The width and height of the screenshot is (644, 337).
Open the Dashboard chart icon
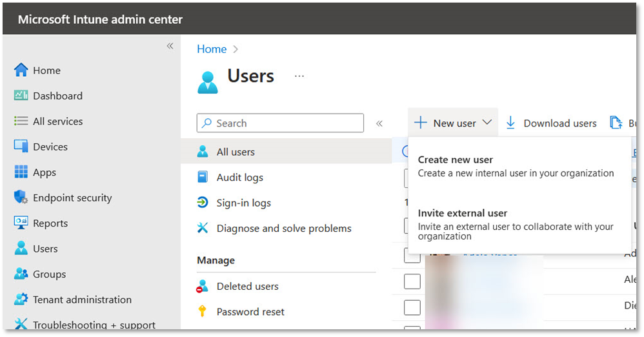coord(21,96)
